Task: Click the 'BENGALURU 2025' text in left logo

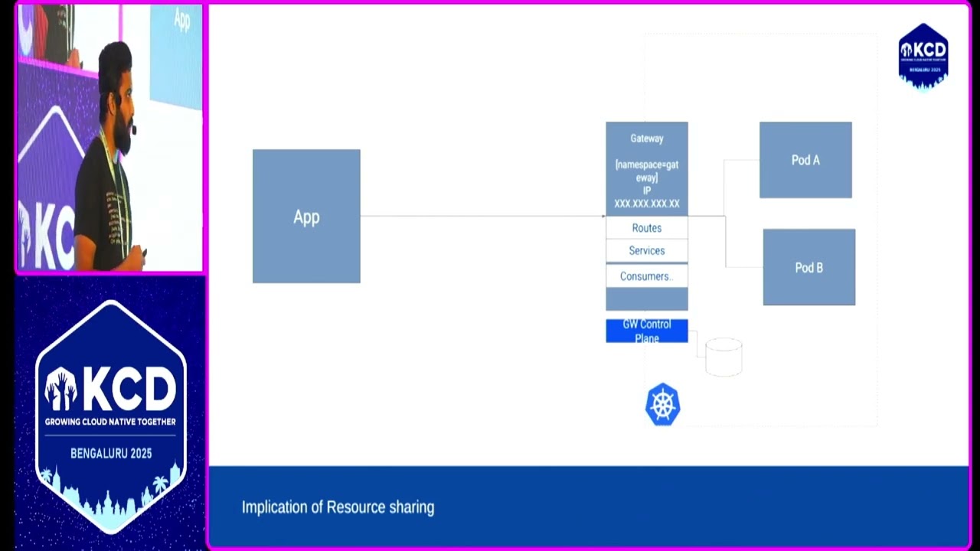Action: (x=111, y=454)
